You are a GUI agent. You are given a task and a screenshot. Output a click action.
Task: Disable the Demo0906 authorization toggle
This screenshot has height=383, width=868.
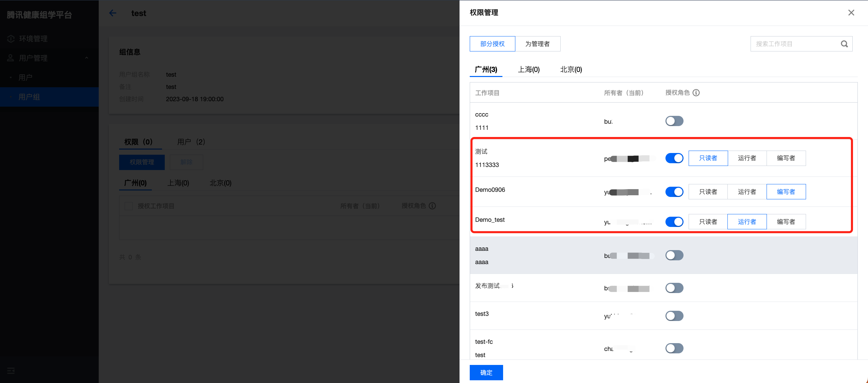click(674, 192)
